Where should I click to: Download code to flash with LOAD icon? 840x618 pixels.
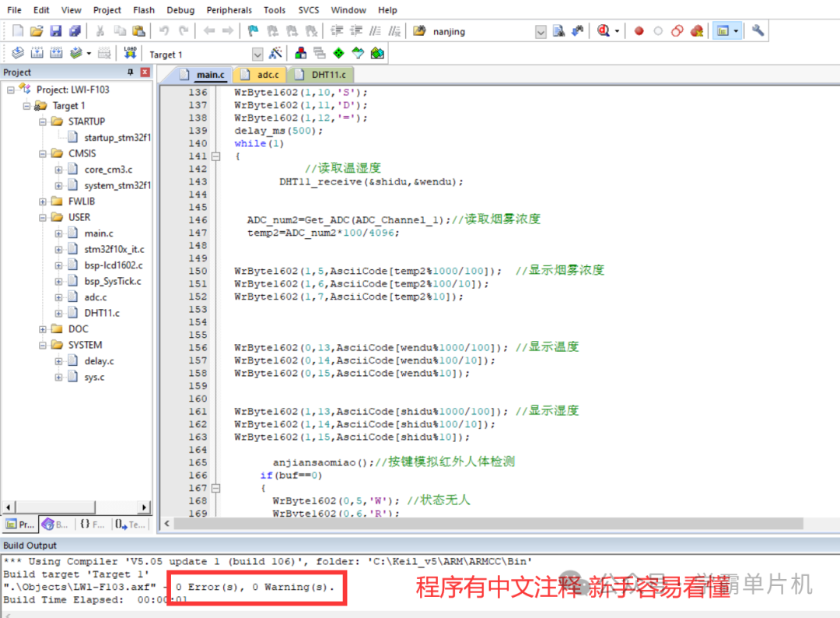click(x=130, y=53)
